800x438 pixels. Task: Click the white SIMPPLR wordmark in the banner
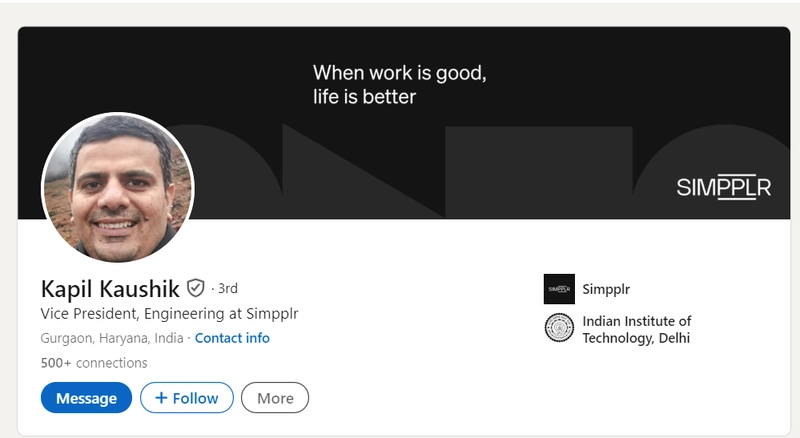[x=723, y=188]
